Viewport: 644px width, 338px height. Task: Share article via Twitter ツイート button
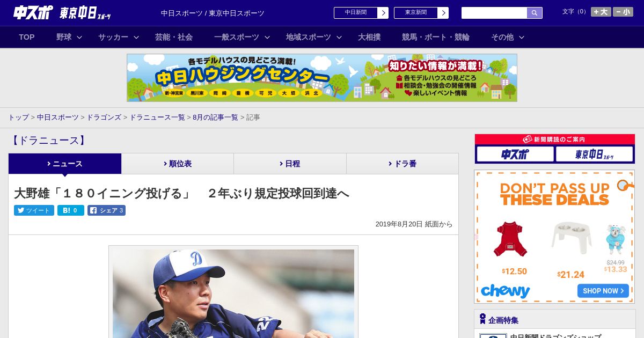(x=34, y=210)
